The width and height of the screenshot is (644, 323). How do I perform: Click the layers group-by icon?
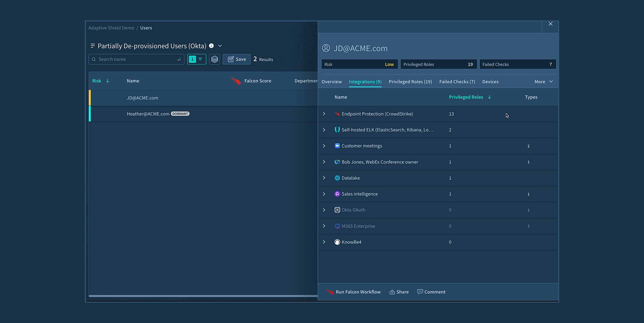coord(214,59)
